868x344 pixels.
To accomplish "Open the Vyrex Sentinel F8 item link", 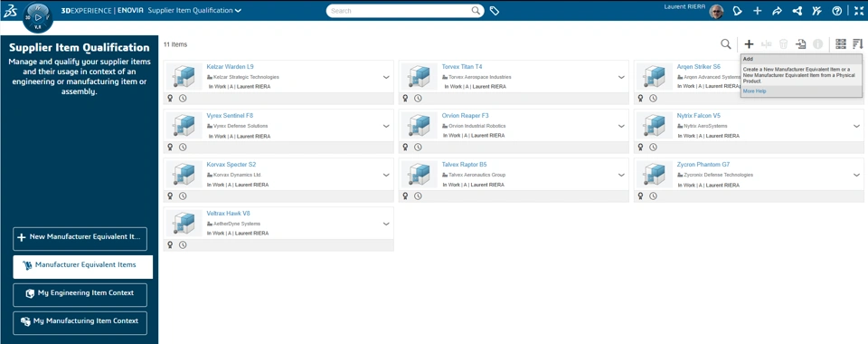I will (230, 116).
